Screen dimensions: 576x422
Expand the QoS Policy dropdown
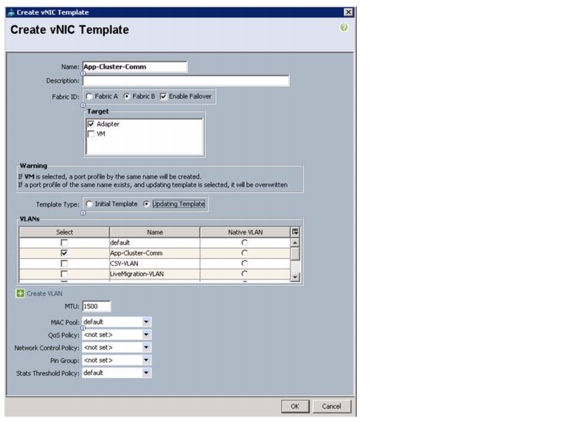146,335
